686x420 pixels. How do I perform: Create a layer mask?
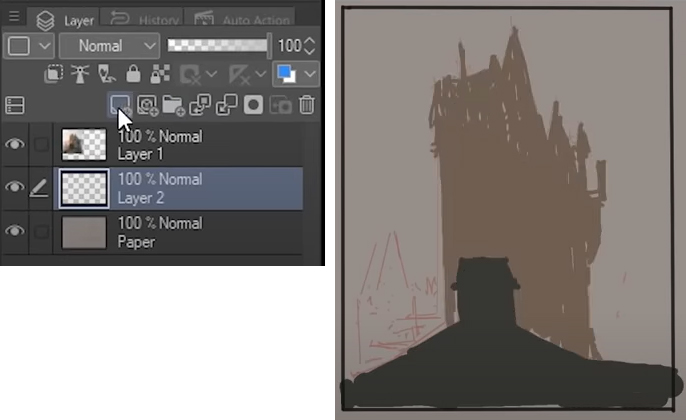254,104
